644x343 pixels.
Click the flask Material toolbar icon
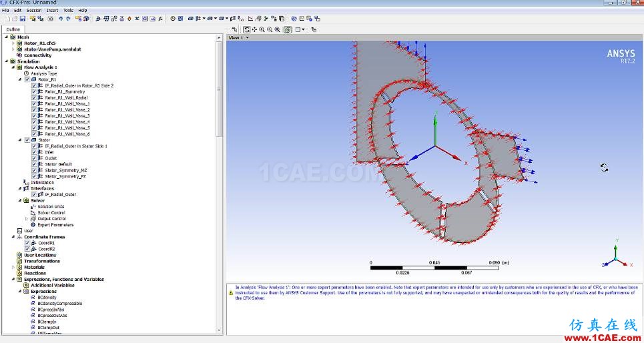[122, 19]
